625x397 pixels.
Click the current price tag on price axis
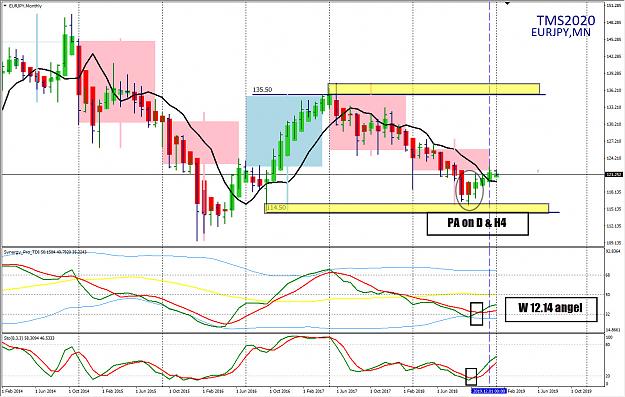click(614, 175)
